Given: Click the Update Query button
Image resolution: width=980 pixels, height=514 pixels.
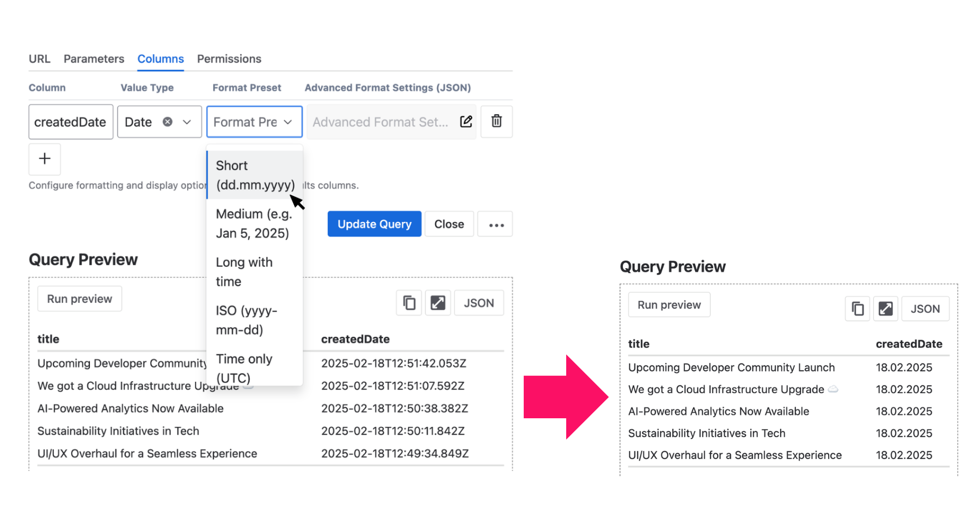Looking at the screenshot, I should tap(374, 224).
